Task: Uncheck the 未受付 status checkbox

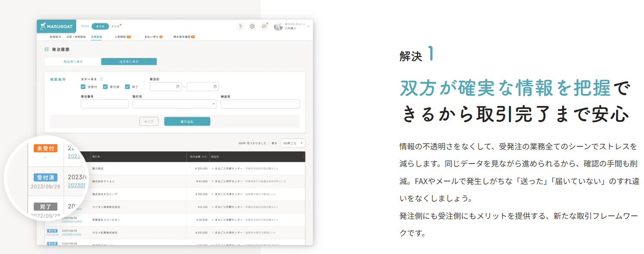Action: (83, 87)
